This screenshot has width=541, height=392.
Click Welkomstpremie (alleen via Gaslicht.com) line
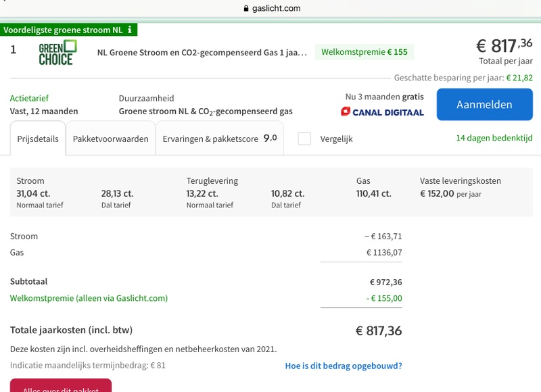(x=89, y=298)
